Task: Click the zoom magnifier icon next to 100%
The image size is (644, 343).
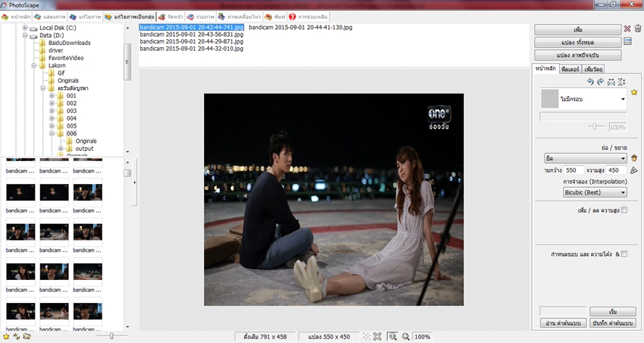Action: [405, 337]
